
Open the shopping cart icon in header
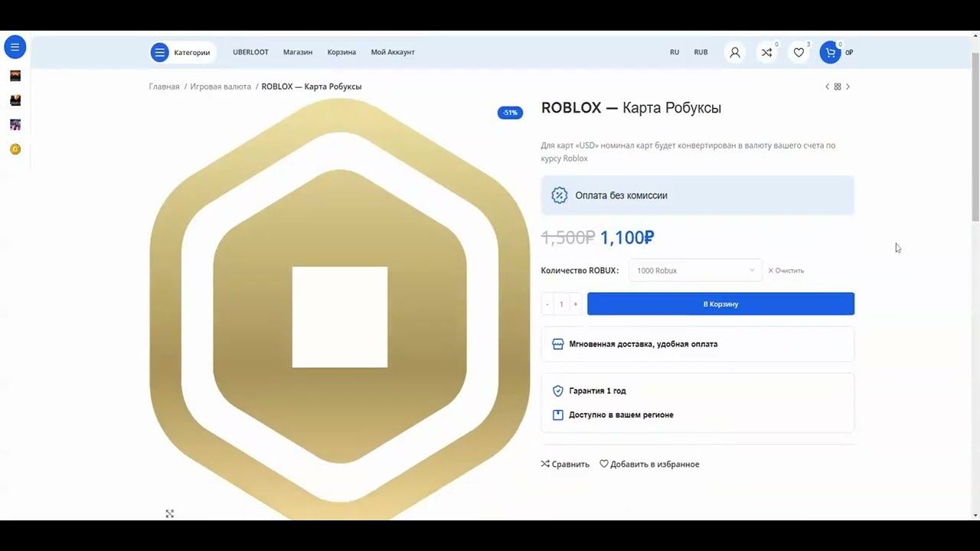pyautogui.click(x=831, y=52)
